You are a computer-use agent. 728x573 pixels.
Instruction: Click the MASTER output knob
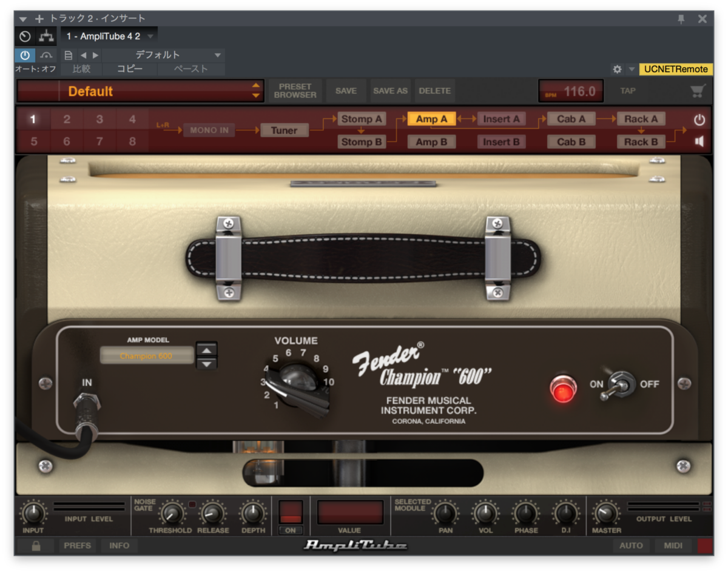click(605, 514)
